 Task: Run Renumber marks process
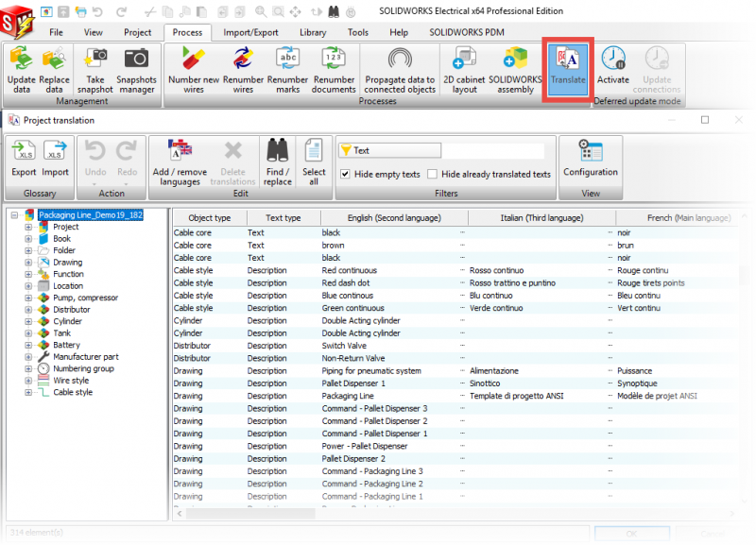287,69
